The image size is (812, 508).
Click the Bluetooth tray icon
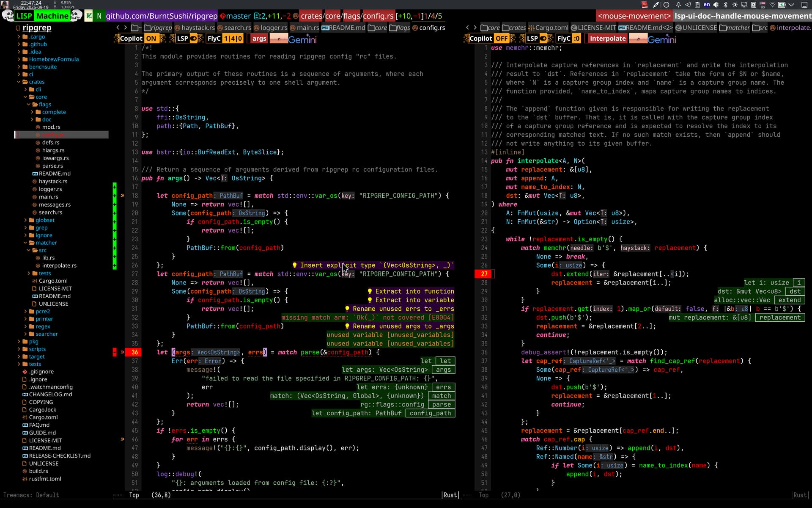coord(725,5)
